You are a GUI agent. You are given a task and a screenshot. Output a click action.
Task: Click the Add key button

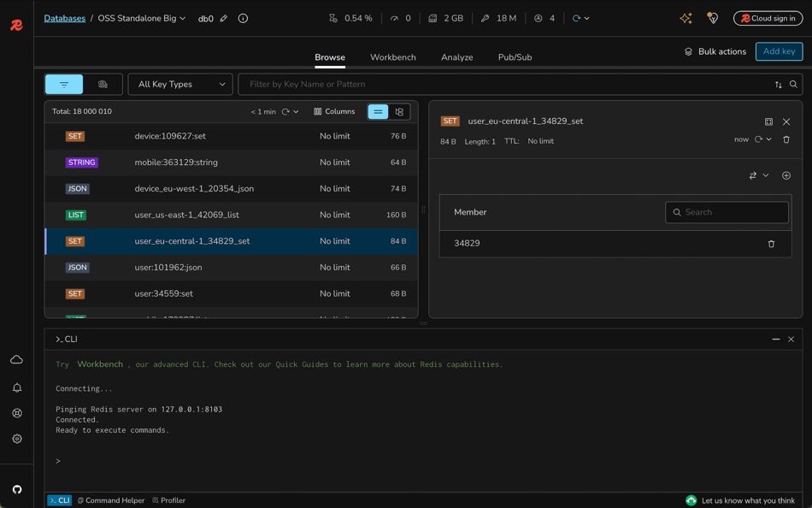(779, 51)
